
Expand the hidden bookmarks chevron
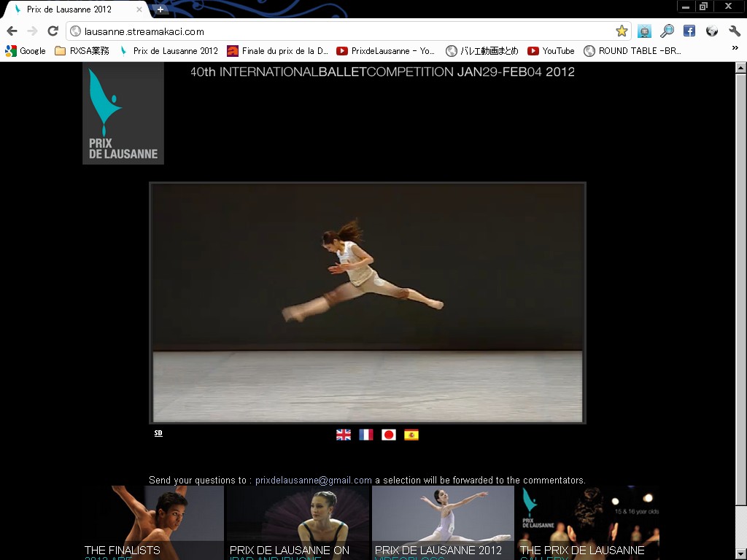735,48
